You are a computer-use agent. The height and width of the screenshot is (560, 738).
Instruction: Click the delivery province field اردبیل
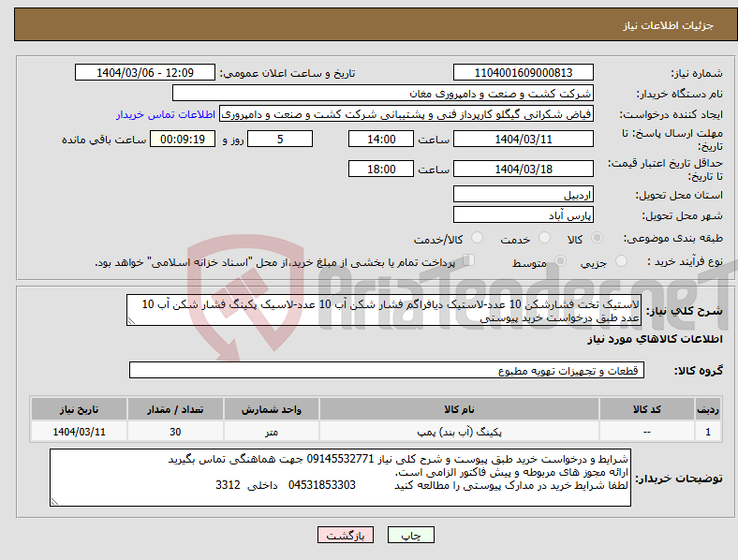click(x=523, y=195)
